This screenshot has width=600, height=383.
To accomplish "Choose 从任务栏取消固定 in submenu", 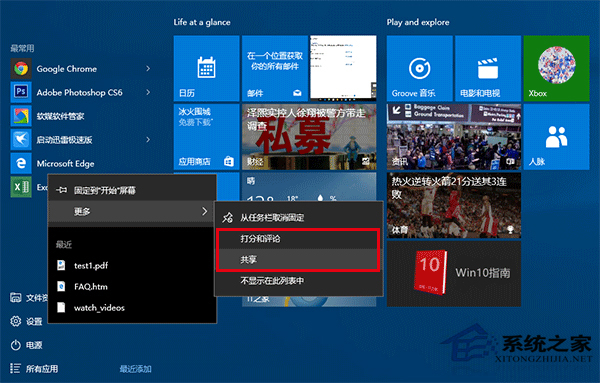I will click(298, 218).
